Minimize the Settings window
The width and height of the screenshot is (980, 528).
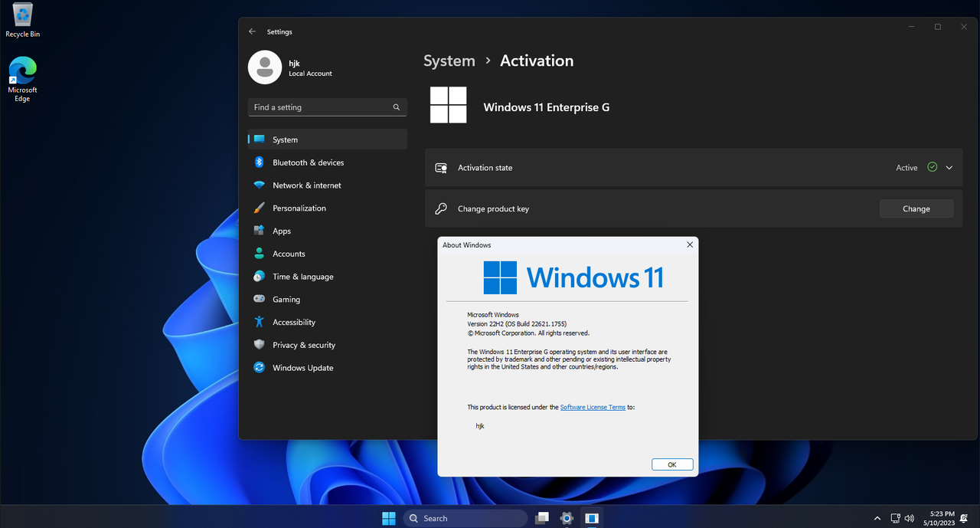[x=911, y=27]
